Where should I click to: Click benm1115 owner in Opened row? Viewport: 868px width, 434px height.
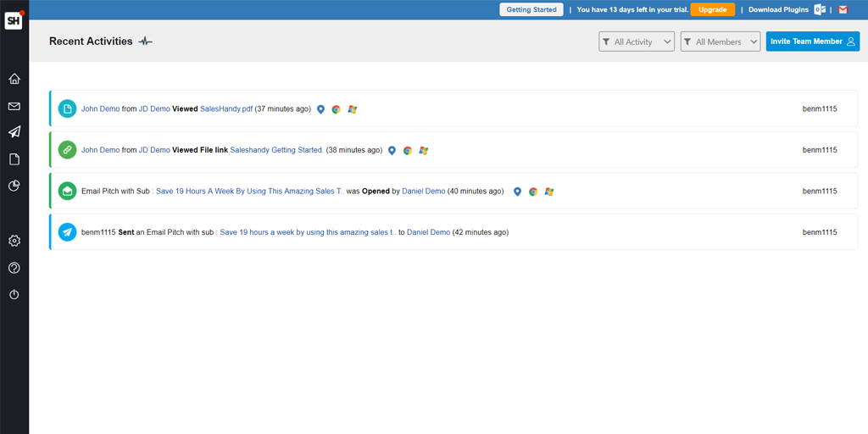coord(820,191)
